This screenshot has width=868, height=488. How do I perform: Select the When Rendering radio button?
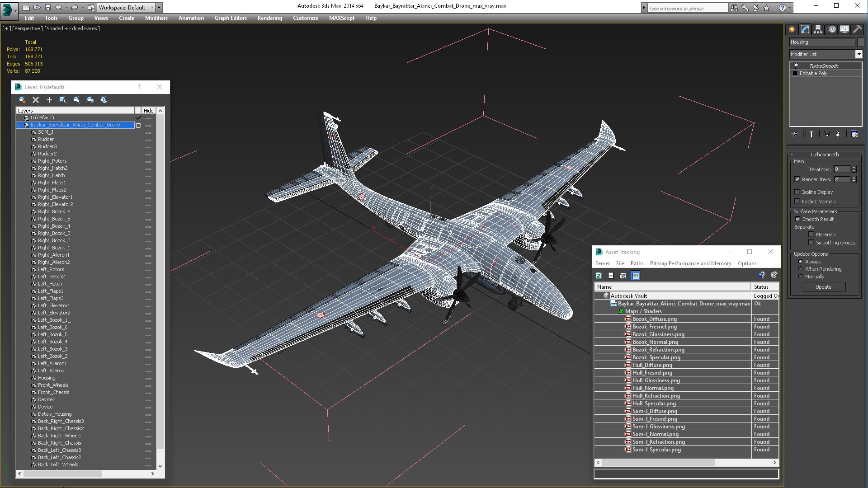[800, 269]
